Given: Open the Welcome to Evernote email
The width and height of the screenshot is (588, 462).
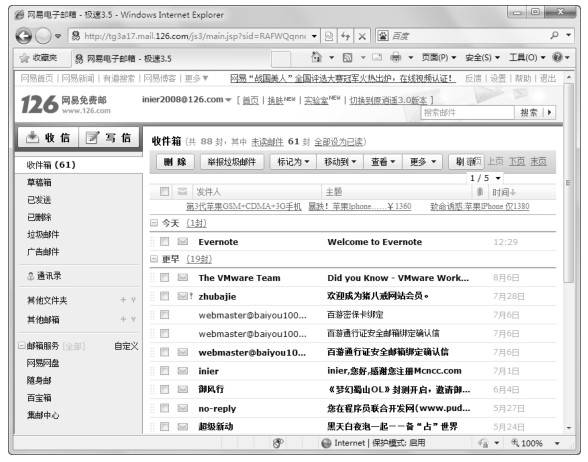Looking at the screenshot, I should [375, 242].
